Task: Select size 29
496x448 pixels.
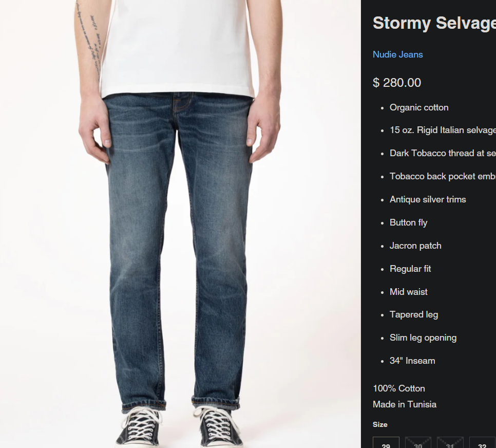Action: 386,442
